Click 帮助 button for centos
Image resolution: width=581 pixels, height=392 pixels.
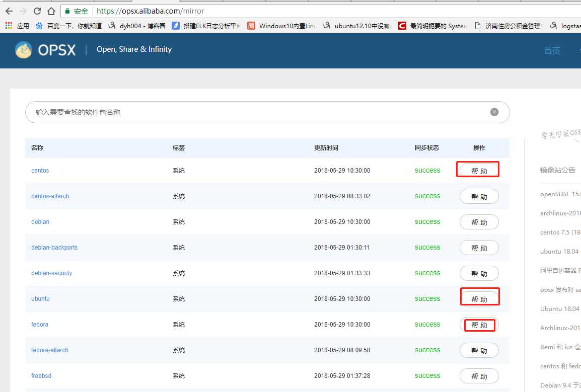tap(479, 171)
